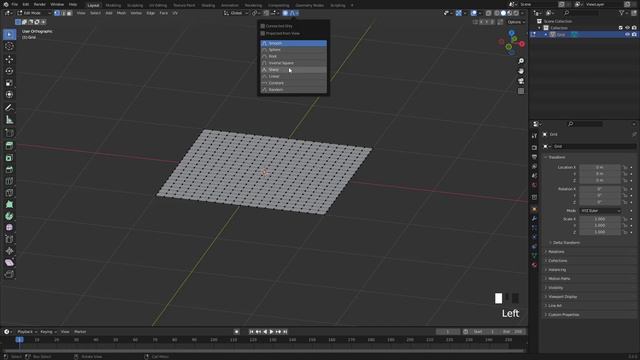The image size is (640, 360).
Task: Select the Shear tool
Action: [x=9, y=262]
